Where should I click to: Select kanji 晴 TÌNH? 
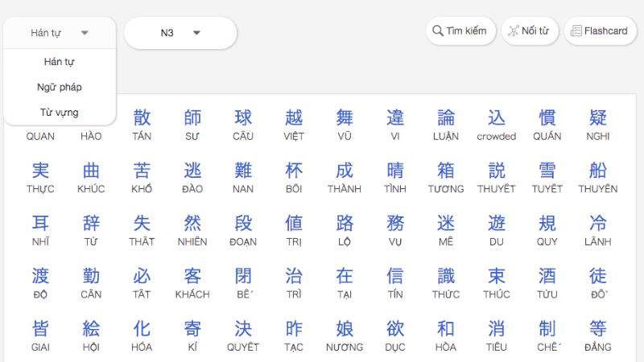click(x=395, y=178)
